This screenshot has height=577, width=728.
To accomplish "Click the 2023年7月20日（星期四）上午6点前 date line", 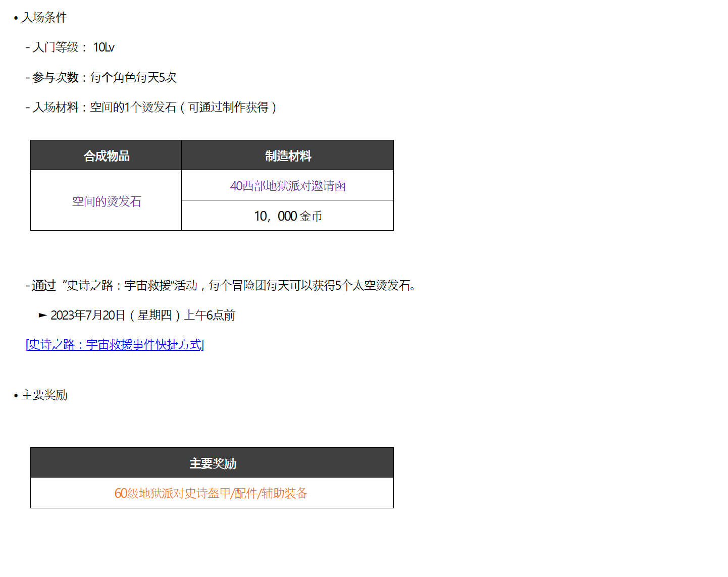I will click(x=137, y=315).
